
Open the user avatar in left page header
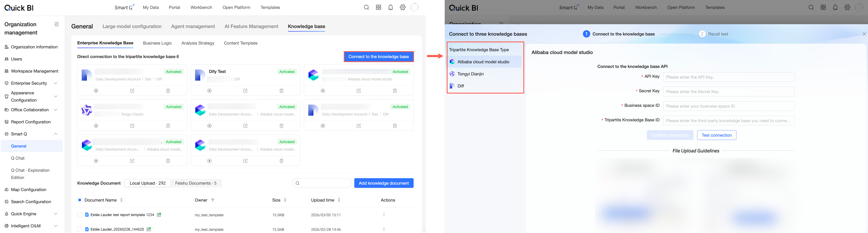(415, 7)
